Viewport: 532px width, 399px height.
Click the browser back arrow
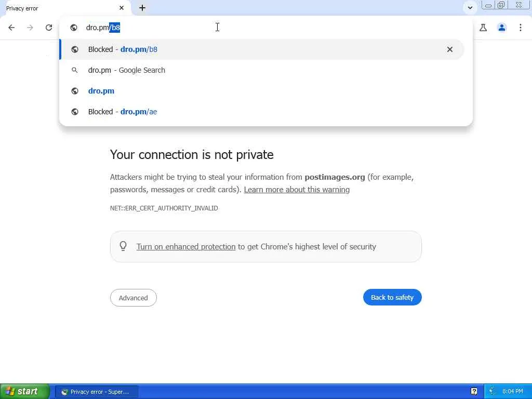11,28
